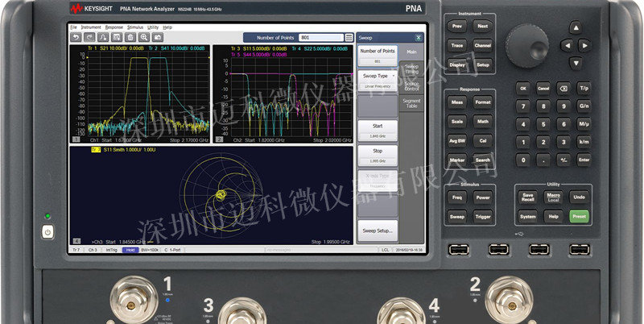Click the instrument power button

[47, 232]
